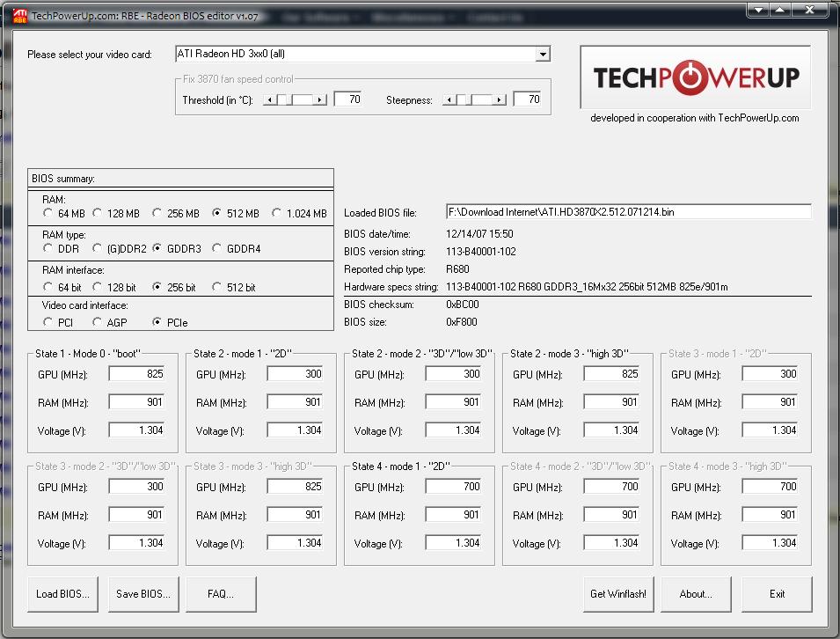Select DDR as RAM type
The image size is (840, 639).
click(x=48, y=248)
